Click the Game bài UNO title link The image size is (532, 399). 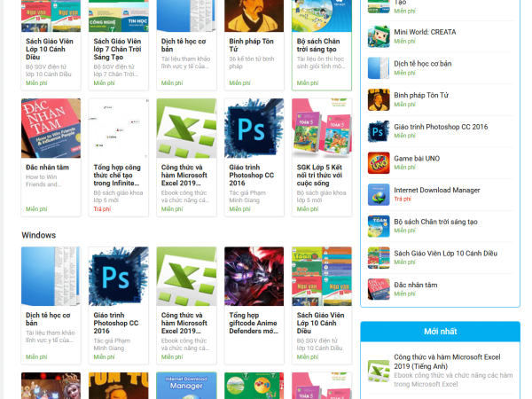click(417, 158)
